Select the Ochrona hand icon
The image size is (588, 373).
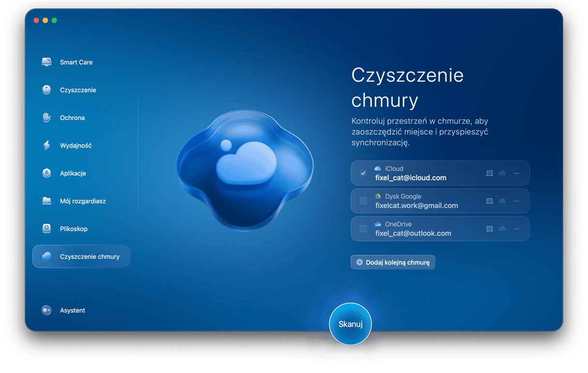click(x=46, y=118)
